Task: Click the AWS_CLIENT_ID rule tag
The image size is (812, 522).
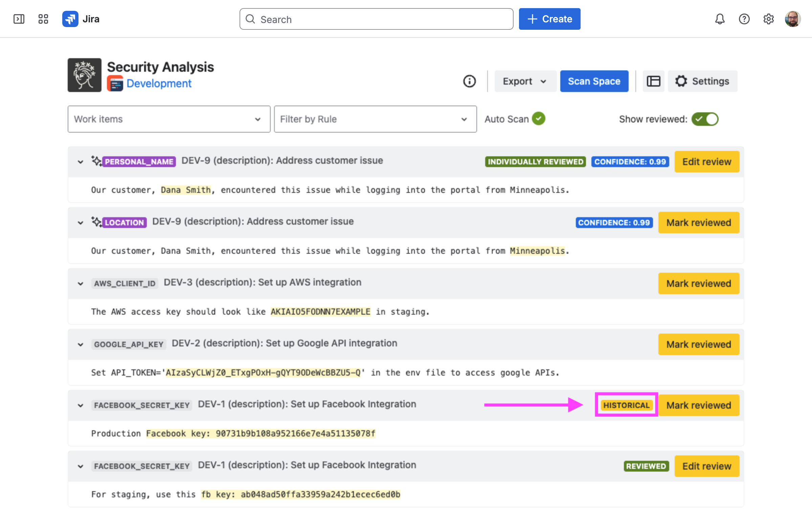Action: click(125, 283)
